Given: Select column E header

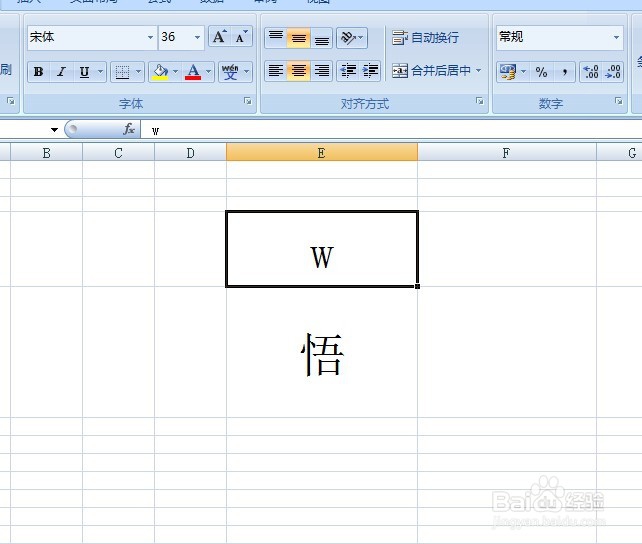Looking at the screenshot, I should [322, 153].
